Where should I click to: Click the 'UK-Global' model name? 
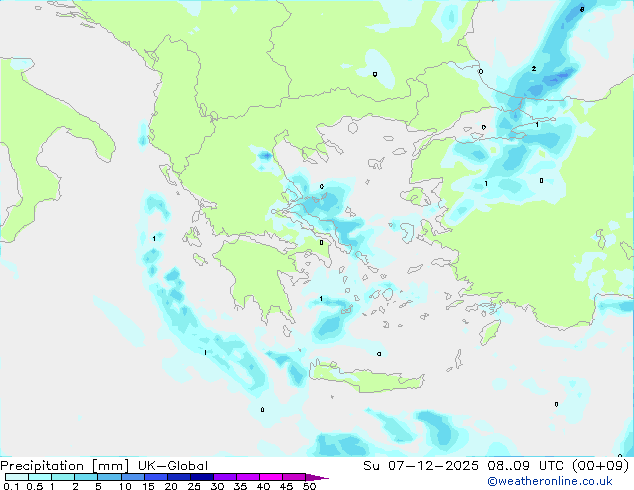pyautogui.click(x=173, y=466)
